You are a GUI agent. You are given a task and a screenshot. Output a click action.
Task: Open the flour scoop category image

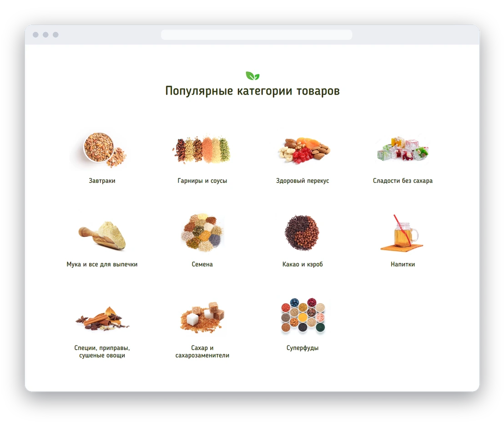click(x=102, y=235)
